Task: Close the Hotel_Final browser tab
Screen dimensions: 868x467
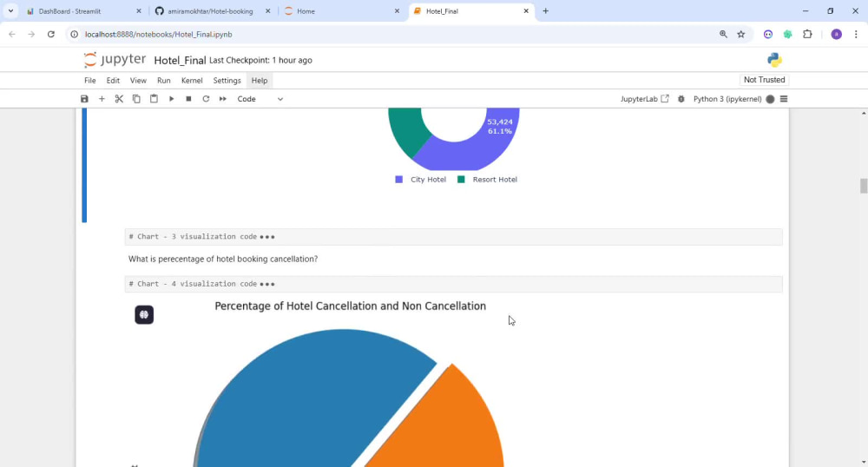Action: (526, 11)
